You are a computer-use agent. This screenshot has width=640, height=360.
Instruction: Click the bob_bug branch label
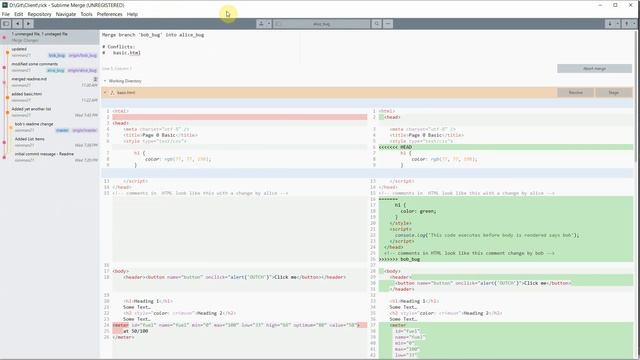pos(57,55)
